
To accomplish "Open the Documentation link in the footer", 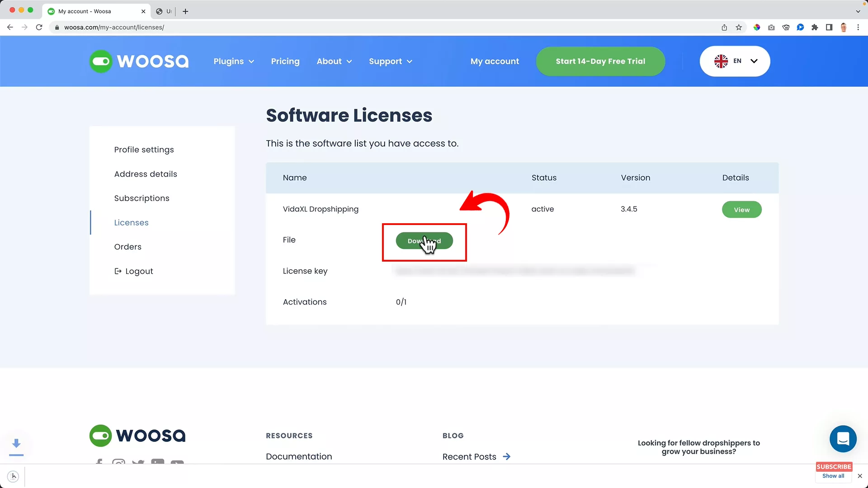I will point(298,456).
